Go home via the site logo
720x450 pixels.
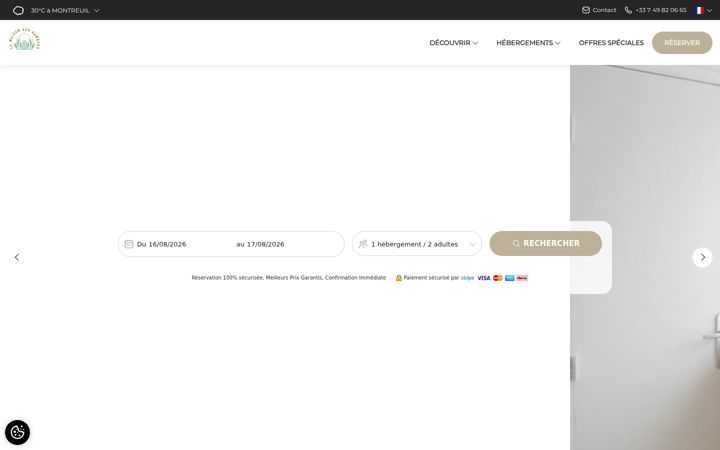pyautogui.click(x=25, y=40)
